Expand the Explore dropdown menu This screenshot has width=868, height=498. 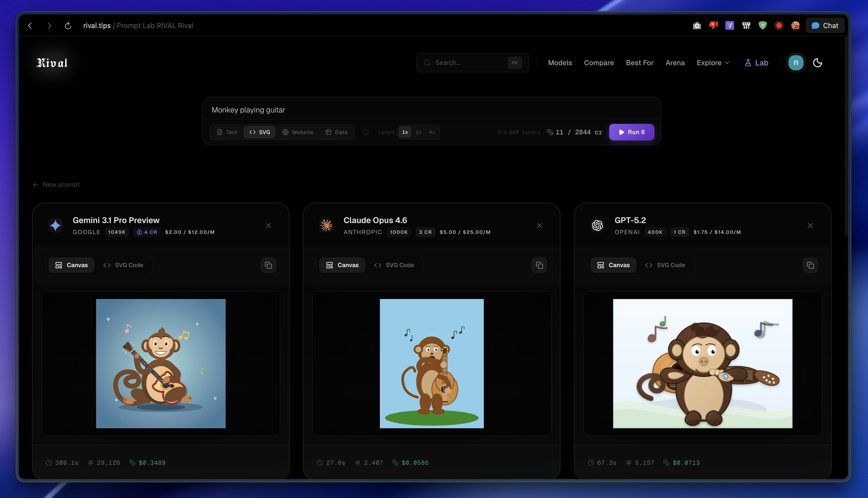click(713, 63)
